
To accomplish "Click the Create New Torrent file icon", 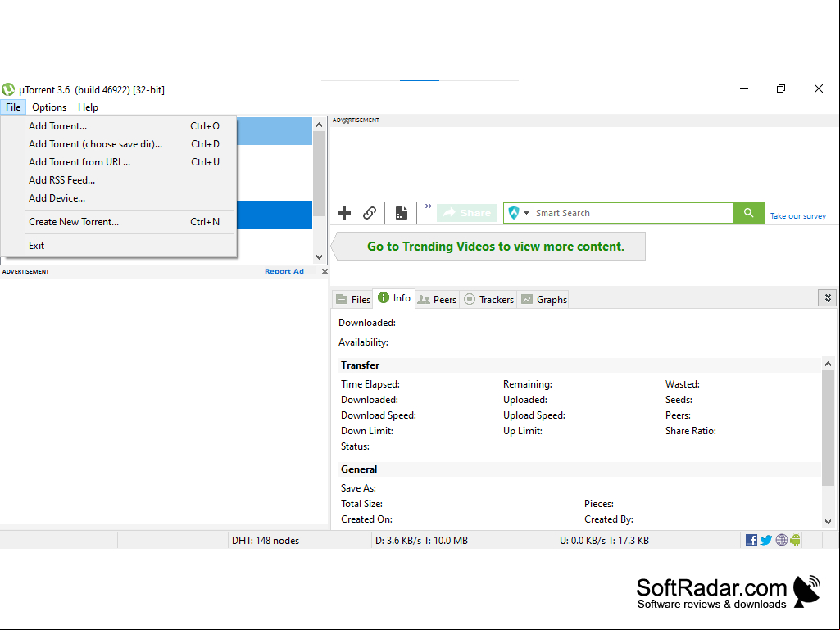I will tap(402, 213).
